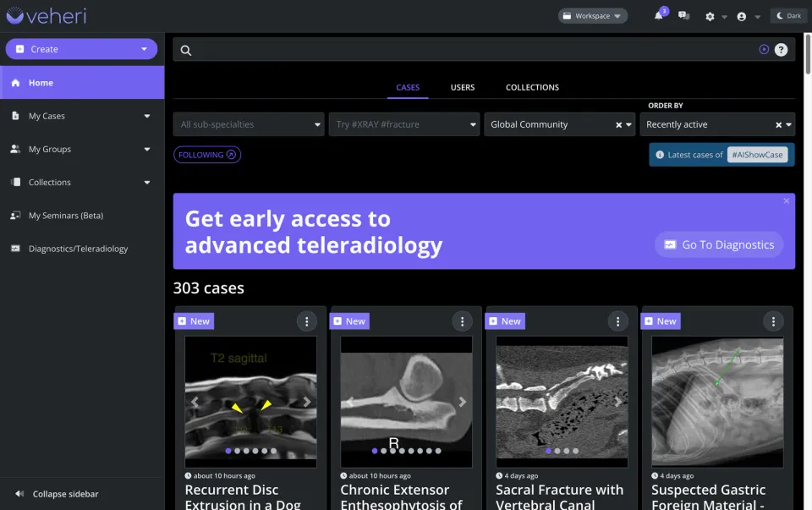The image size is (812, 510).
Task: Click the help question mark icon
Action: point(781,50)
